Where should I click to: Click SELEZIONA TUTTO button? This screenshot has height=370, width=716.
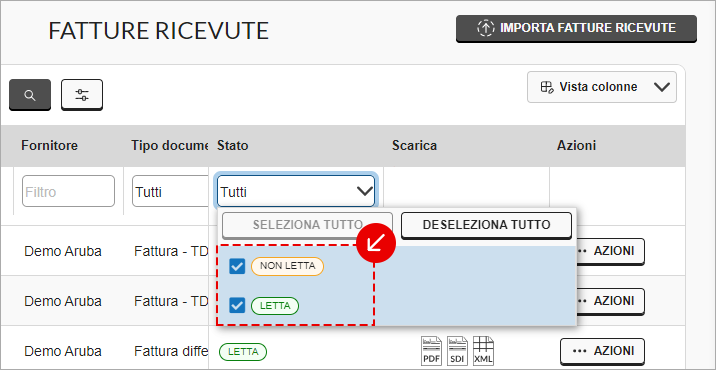307,225
